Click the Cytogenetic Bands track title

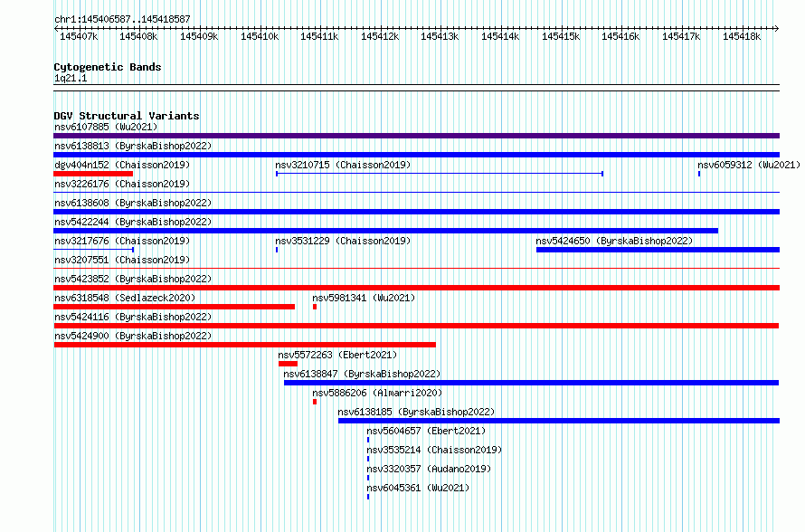tap(108, 67)
